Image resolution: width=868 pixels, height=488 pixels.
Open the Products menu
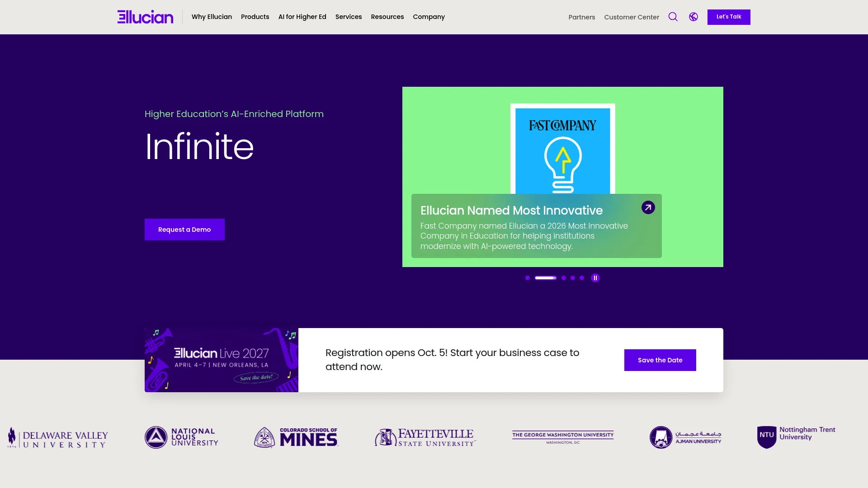[255, 17]
